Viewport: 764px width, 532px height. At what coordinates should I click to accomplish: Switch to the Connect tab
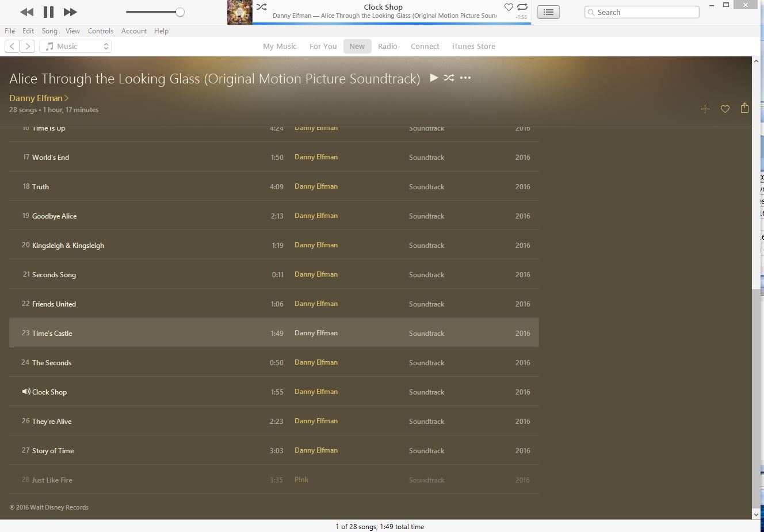(x=425, y=47)
